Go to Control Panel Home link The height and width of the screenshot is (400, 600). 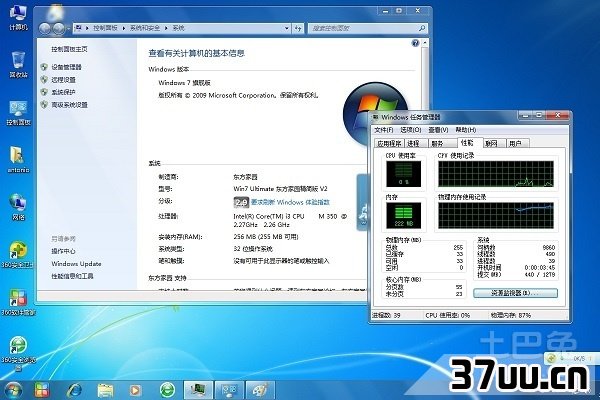69,49
